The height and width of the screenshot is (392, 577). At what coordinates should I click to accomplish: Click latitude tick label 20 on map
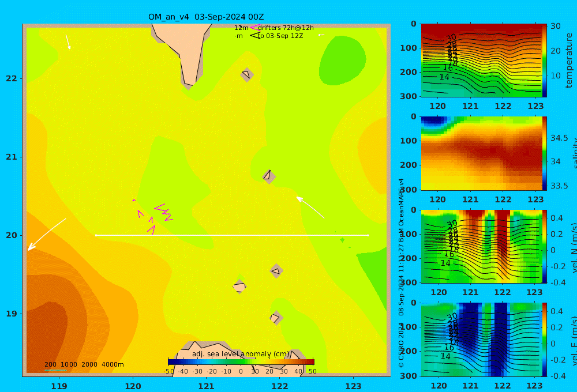pyautogui.click(x=12, y=235)
